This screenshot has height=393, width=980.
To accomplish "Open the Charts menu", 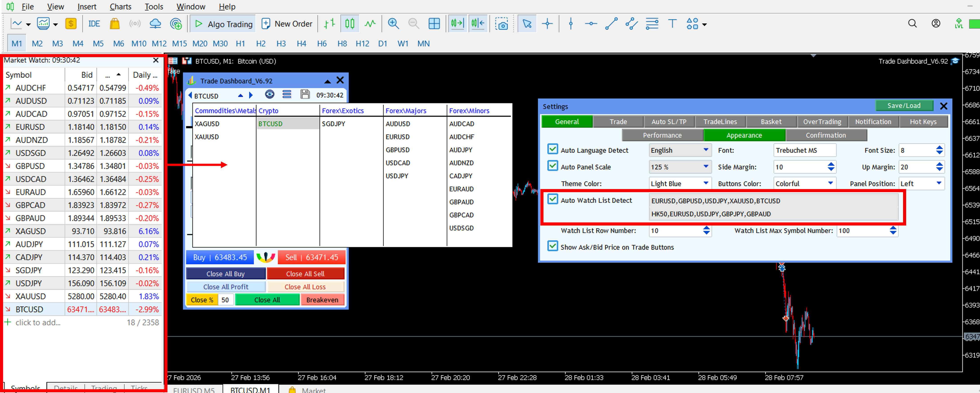I will (x=120, y=6).
